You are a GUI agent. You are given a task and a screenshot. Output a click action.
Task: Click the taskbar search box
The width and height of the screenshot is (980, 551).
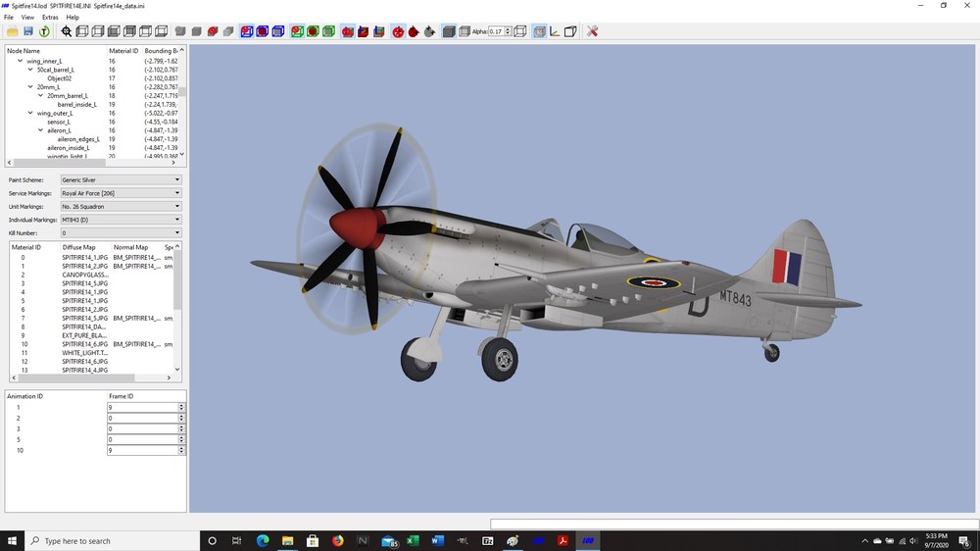tap(113, 541)
